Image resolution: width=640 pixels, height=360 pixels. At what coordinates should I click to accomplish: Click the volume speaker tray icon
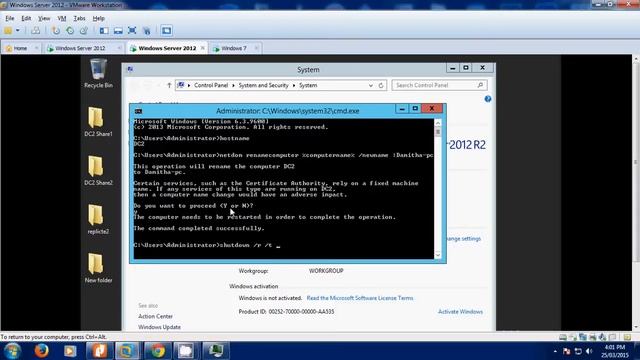tap(589, 351)
